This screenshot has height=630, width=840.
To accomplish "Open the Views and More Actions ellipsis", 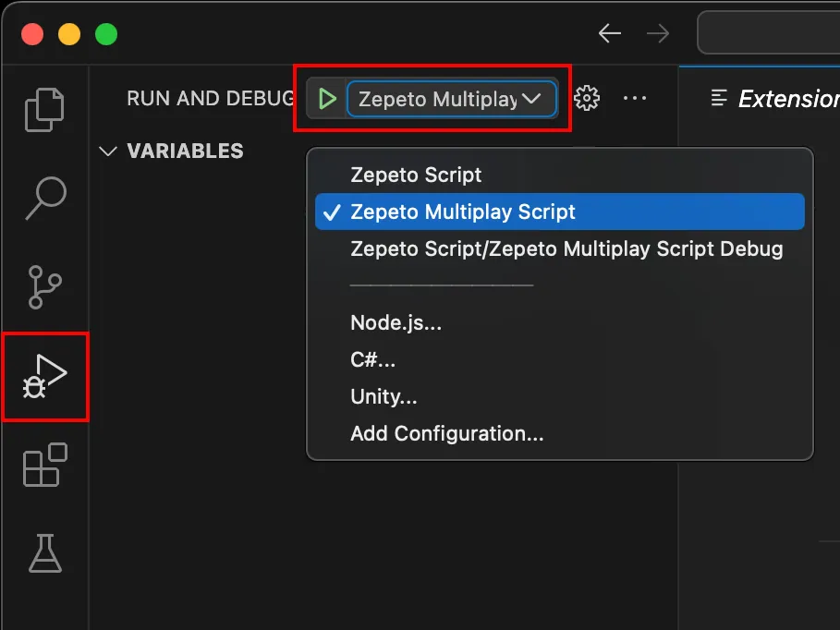I will pyautogui.click(x=635, y=98).
